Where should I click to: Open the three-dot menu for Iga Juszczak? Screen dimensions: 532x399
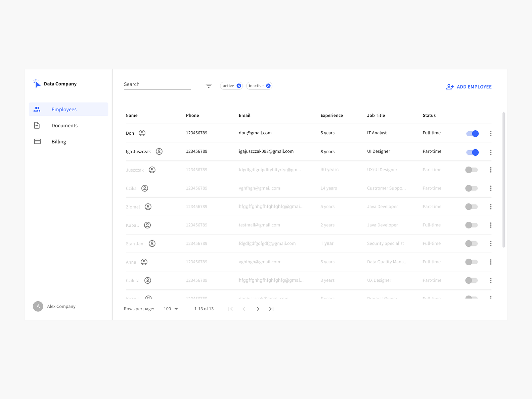point(491,152)
